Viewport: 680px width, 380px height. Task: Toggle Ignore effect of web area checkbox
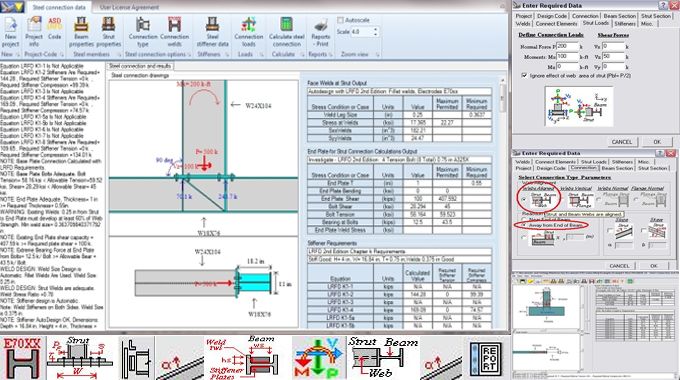[524, 75]
